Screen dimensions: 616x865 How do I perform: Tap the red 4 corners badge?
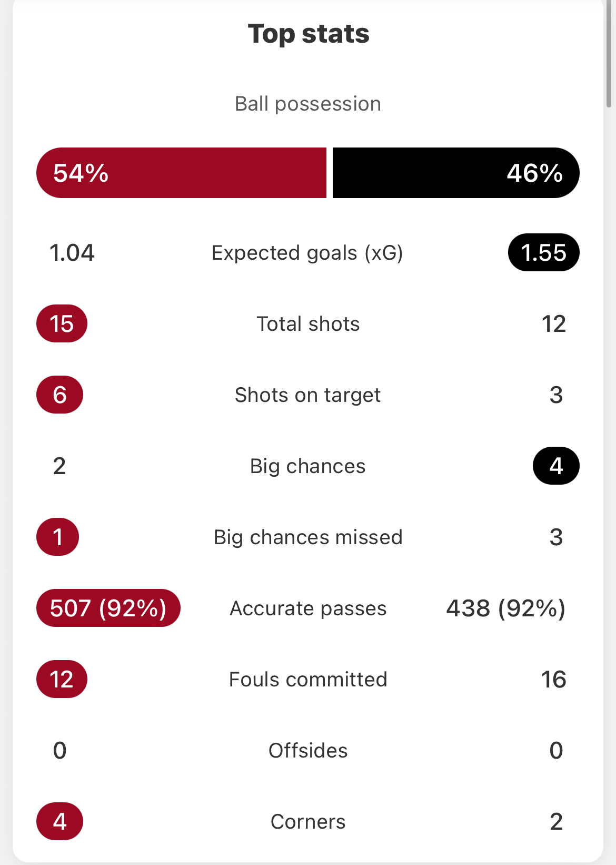click(59, 821)
